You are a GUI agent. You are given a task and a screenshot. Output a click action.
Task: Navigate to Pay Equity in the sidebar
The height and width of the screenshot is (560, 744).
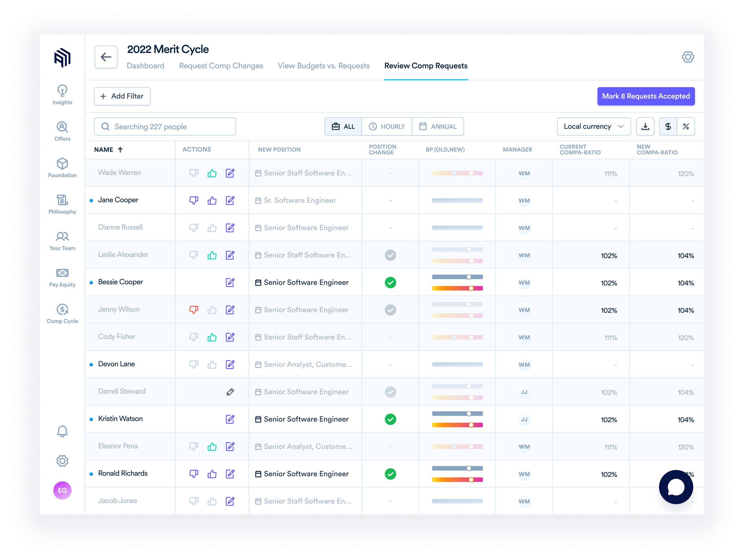tap(62, 277)
